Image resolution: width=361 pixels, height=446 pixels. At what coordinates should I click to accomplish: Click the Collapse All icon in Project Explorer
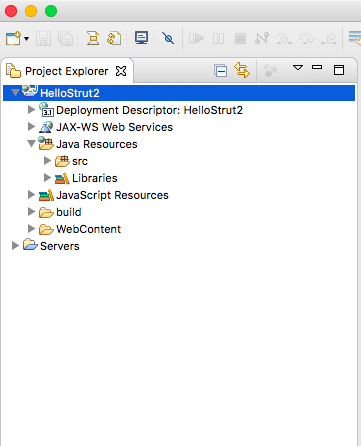(220, 71)
